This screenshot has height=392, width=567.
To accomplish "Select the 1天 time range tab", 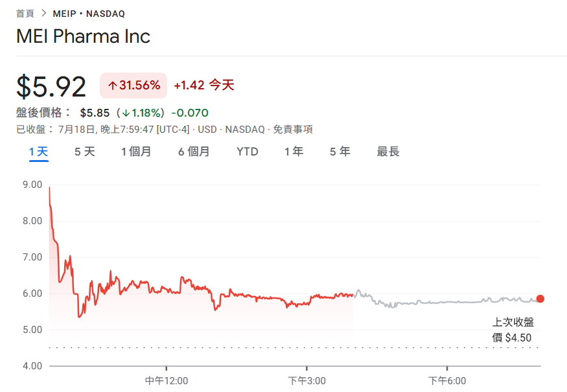I will [x=39, y=152].
